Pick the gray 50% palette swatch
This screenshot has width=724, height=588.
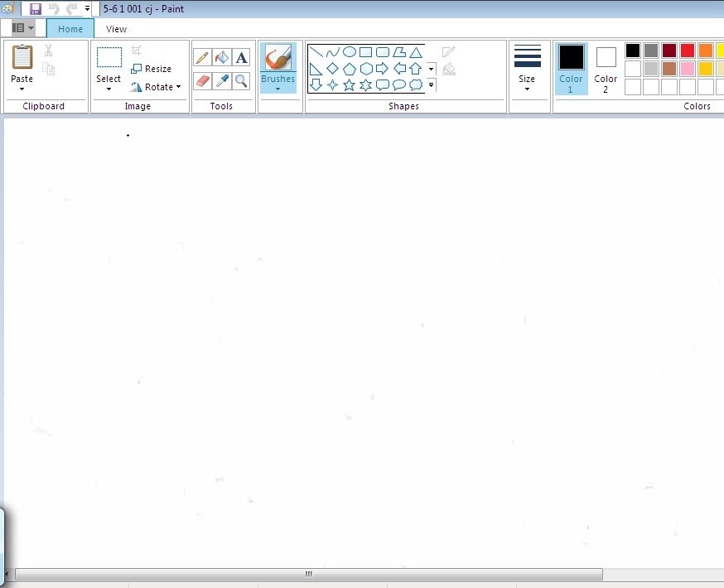click(651, 51)
